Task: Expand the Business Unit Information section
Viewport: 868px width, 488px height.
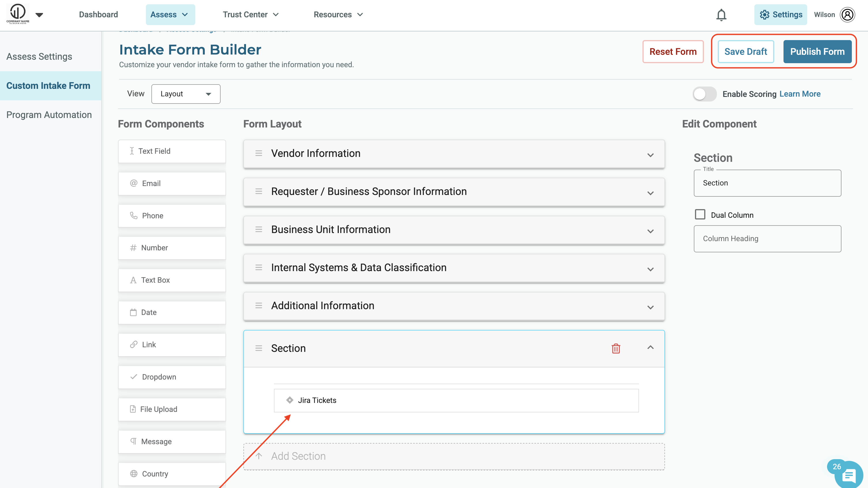Action: point(650,231)
